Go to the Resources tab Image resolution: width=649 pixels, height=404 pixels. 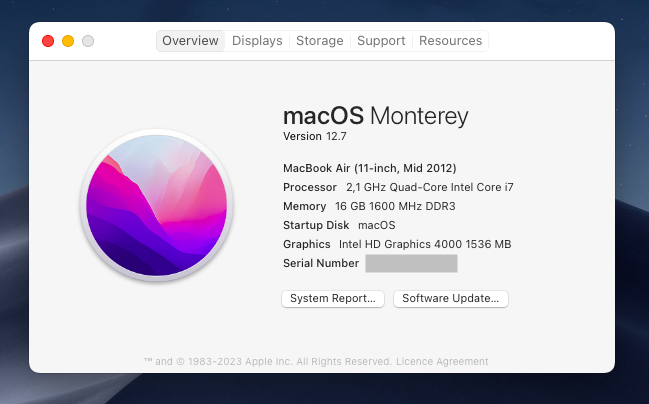[x=450, y=41]
